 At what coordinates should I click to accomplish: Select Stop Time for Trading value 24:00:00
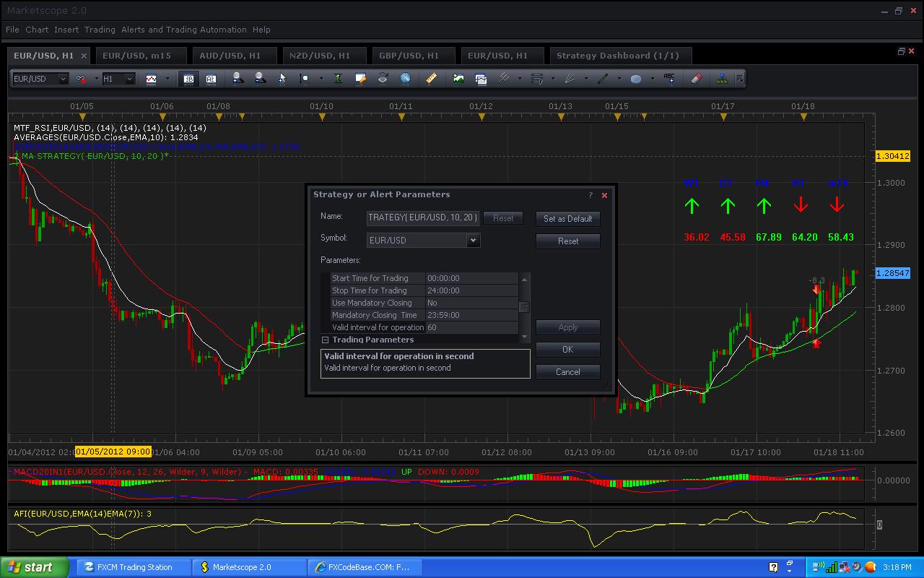tap(471, 290)
